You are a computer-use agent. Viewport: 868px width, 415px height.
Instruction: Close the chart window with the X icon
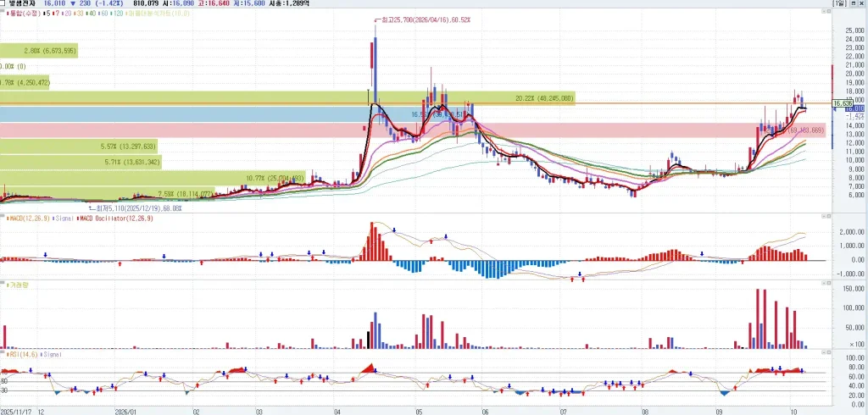point(861,3)
